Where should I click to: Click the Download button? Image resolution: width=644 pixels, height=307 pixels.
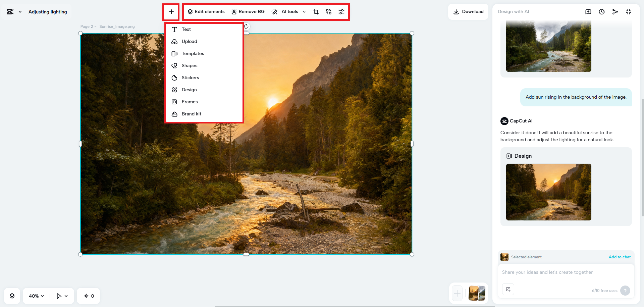pyautogui.click(x=468, y=11)
